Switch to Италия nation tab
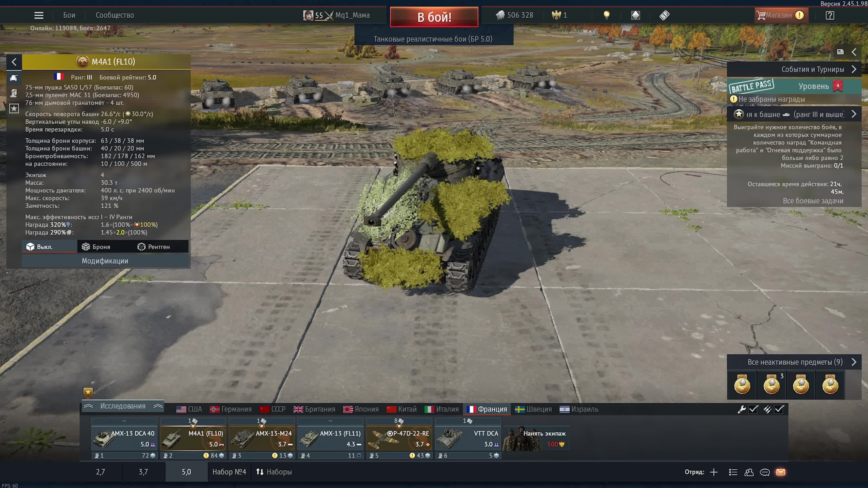Viewport: 868px width, 488px height. 441,409
